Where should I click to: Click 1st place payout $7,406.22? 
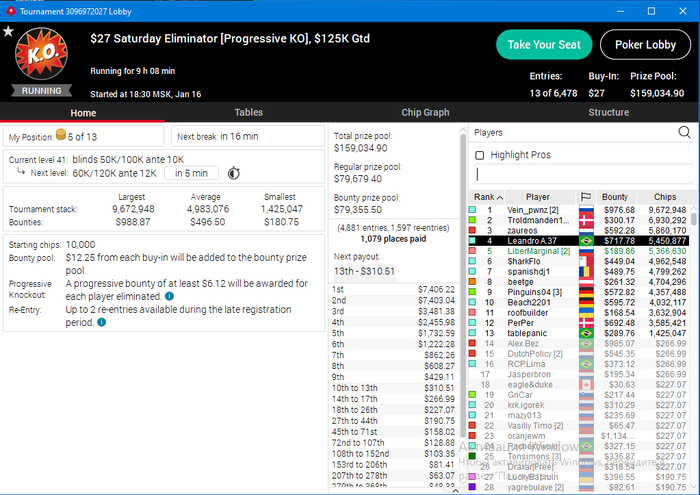[393, 289]
